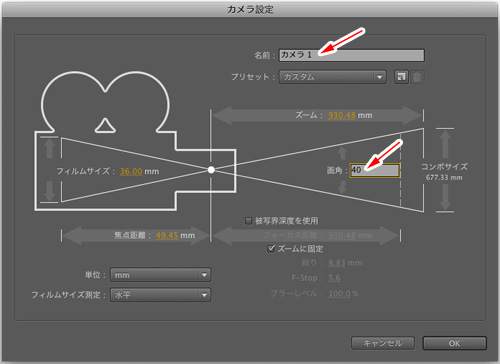
Task: Click the 名前 field containing カメラ 1
Action: [x=352, y=55]
